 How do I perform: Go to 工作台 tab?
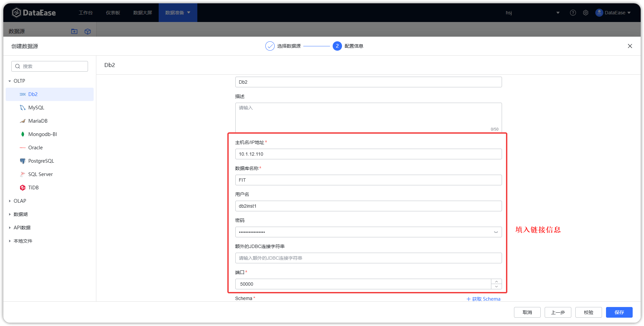pyautogui.click(x=86, y=13)
